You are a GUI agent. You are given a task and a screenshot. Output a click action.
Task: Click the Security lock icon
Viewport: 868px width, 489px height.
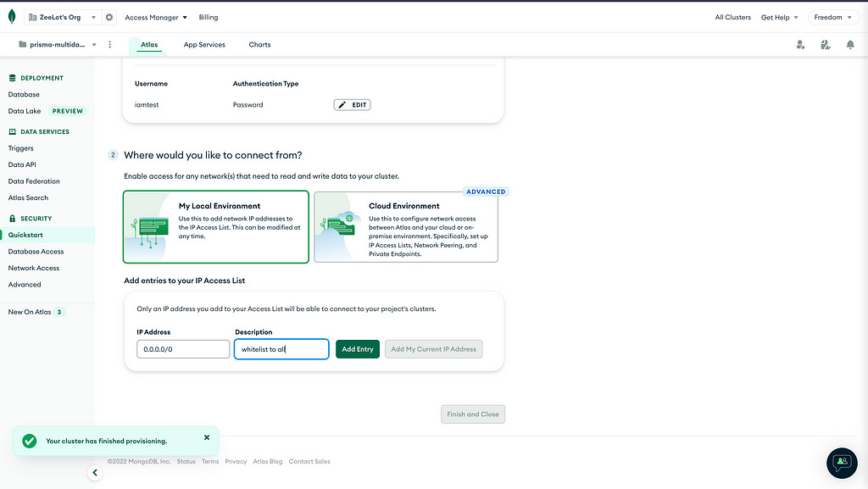(12, 219)
